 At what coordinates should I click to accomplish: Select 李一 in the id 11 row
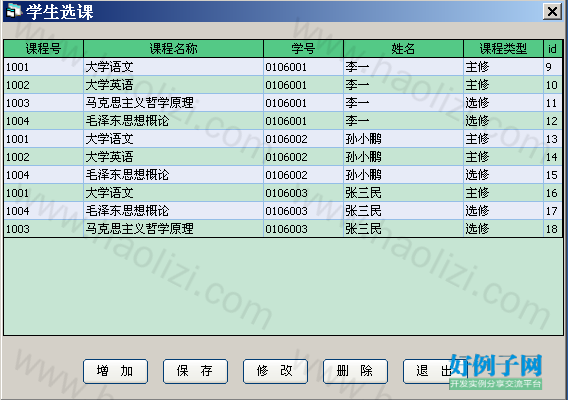click(x=404, y=103)
